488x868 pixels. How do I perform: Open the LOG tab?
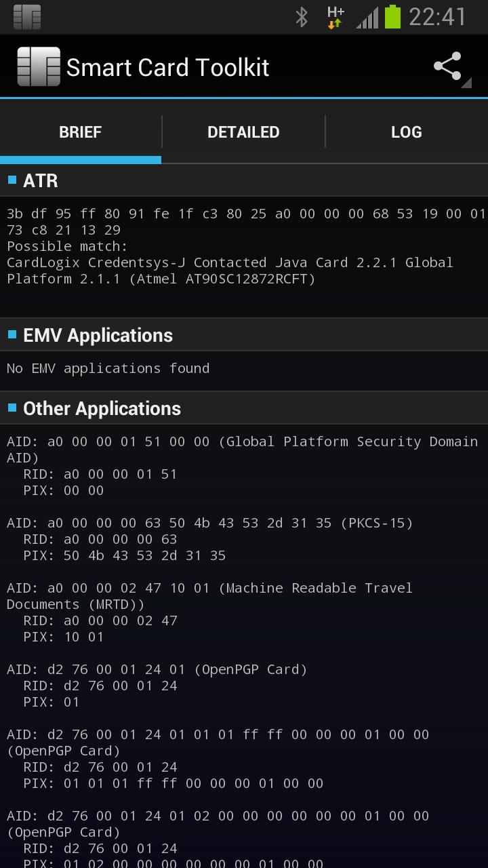(406, 132)
